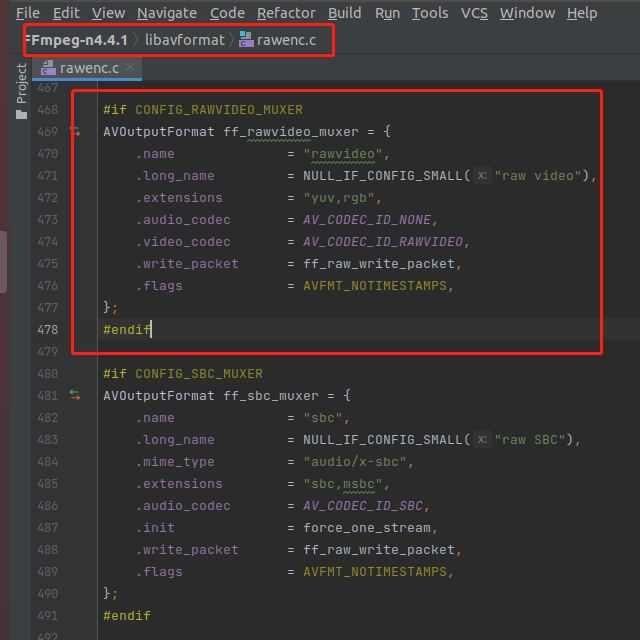Click the "raw video" string literal
Viewport: 640px width, 640px height.
[538, 176]
